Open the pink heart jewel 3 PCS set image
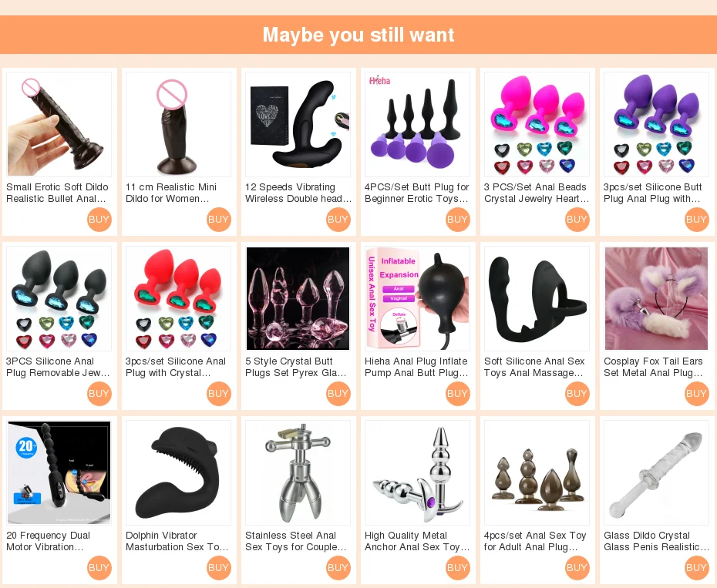 click(537, 124)
